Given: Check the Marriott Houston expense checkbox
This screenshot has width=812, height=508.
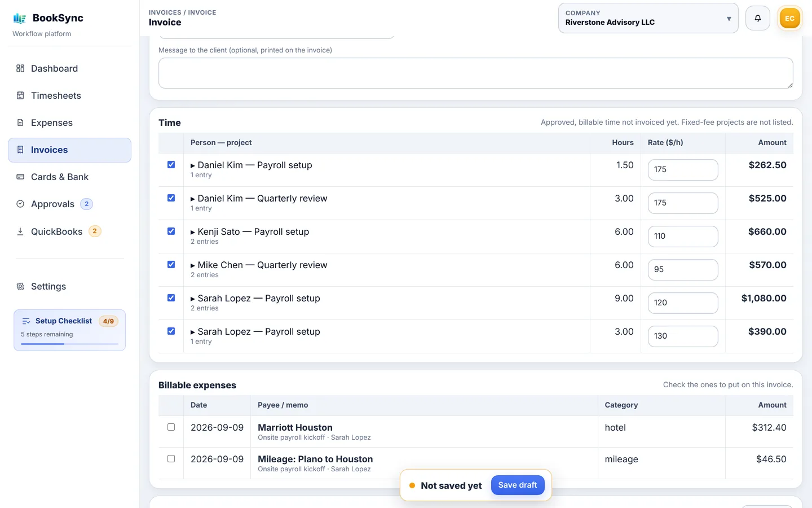Looking at the screenshot, I should pos(171,427).
